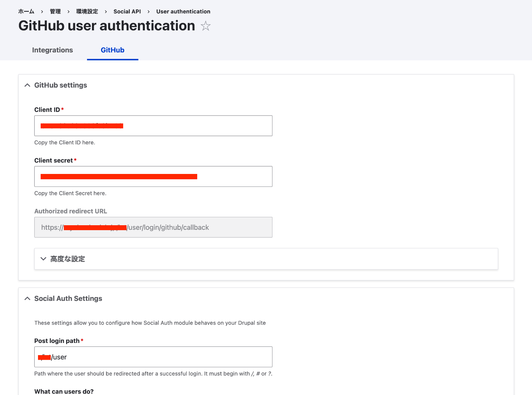532x395 pixels.
Task: Open the Integrations tab
Action: [52, 50]
